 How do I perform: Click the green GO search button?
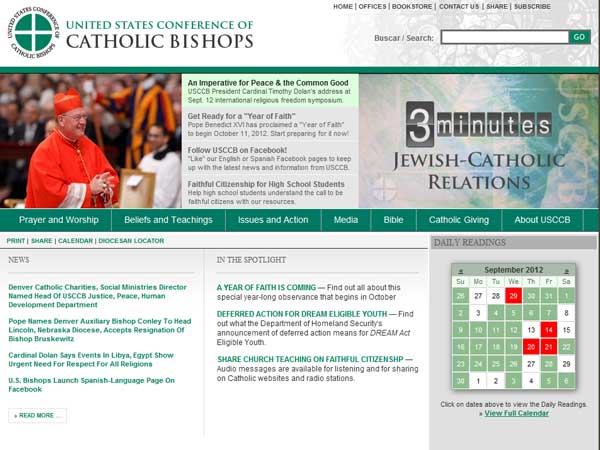[579, 37]
